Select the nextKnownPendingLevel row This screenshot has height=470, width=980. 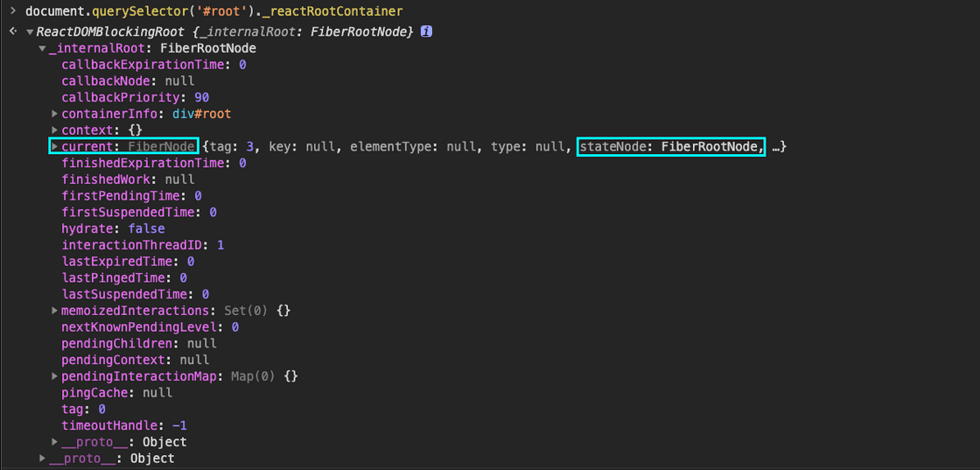[150, 326]
